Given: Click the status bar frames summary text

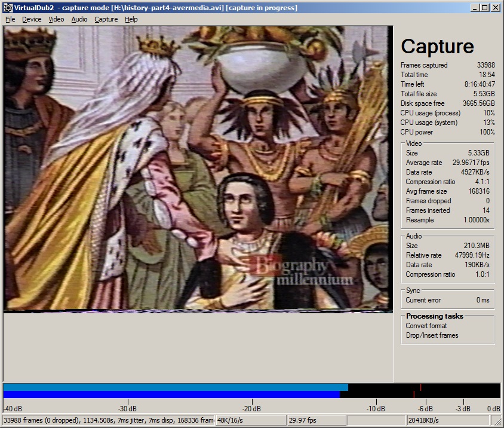Looking at the screenshot, I should (109, 420).
